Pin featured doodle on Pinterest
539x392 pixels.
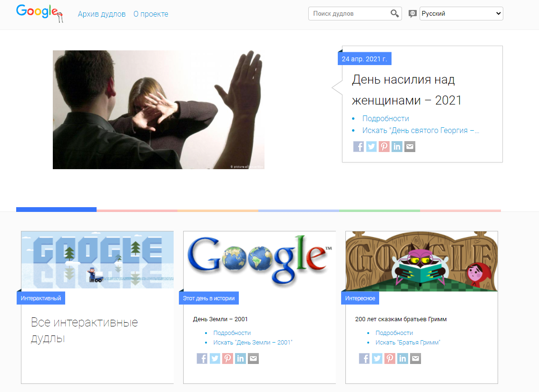(x=384, y=146)
